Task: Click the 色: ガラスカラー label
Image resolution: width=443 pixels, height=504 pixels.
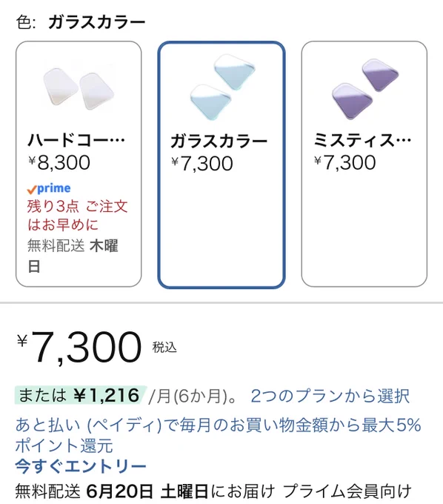Action: pos(81,22)
